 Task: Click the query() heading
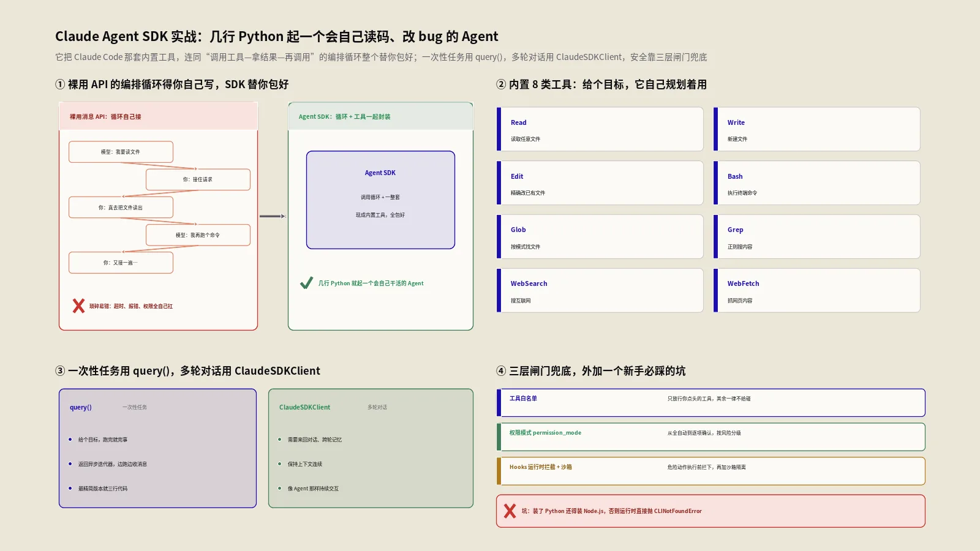[x=81, y=407]
